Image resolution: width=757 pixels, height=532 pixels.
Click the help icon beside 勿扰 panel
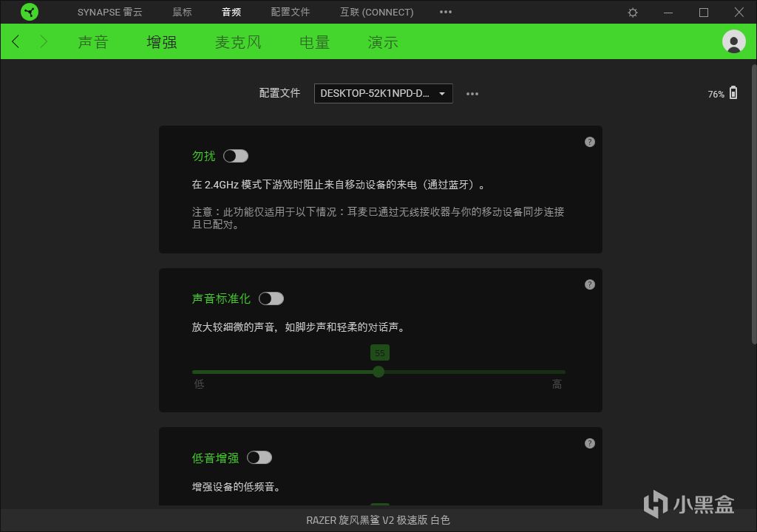tap(589, 142)
